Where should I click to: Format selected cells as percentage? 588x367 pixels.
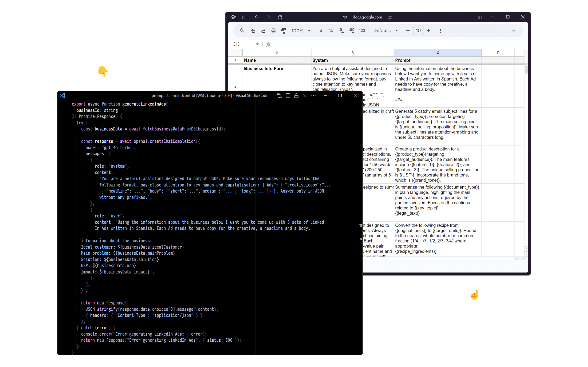(x=331, y=31)
